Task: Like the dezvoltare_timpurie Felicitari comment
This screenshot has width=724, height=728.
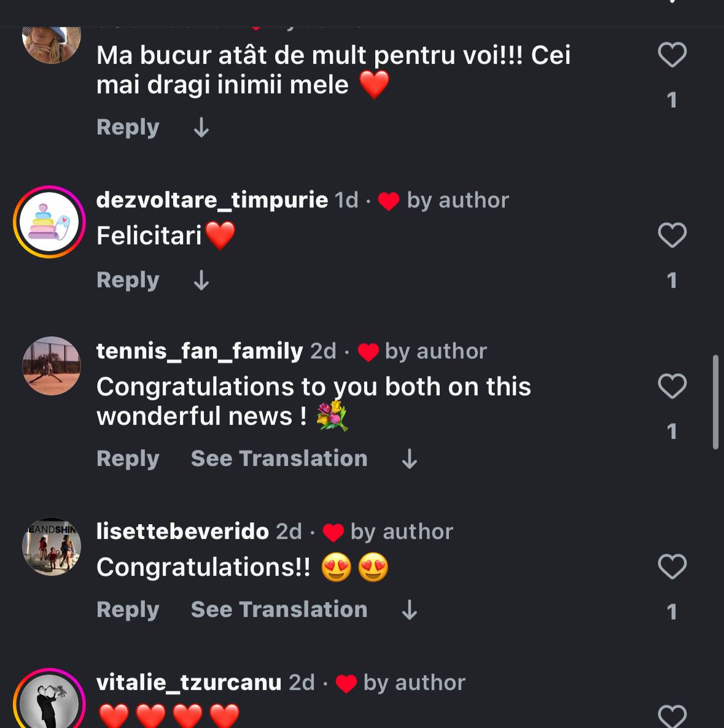Action: click(672, 236)
